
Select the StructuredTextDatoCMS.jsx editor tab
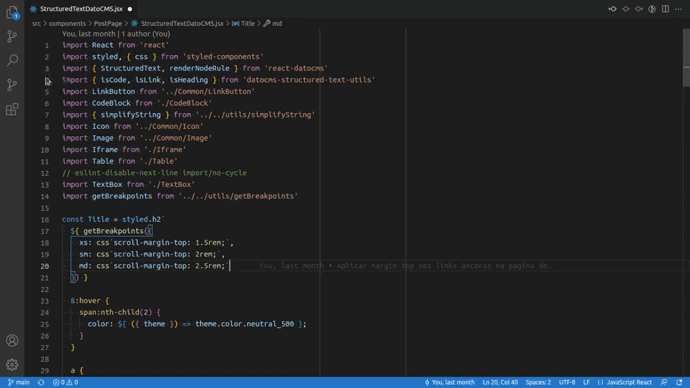(x=81, y=9)
